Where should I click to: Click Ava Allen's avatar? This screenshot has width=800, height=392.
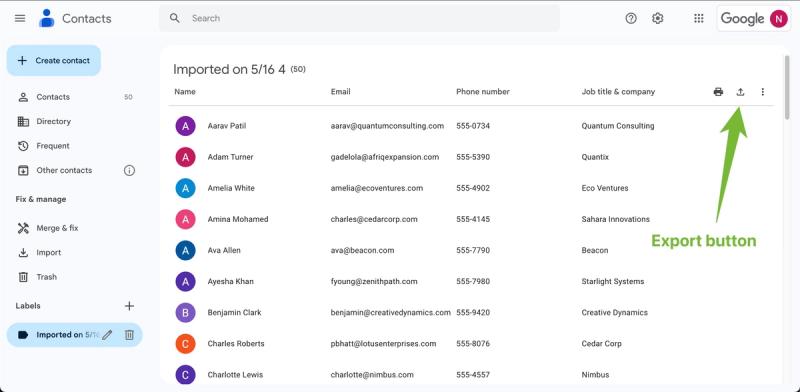(x=185, y=250)
